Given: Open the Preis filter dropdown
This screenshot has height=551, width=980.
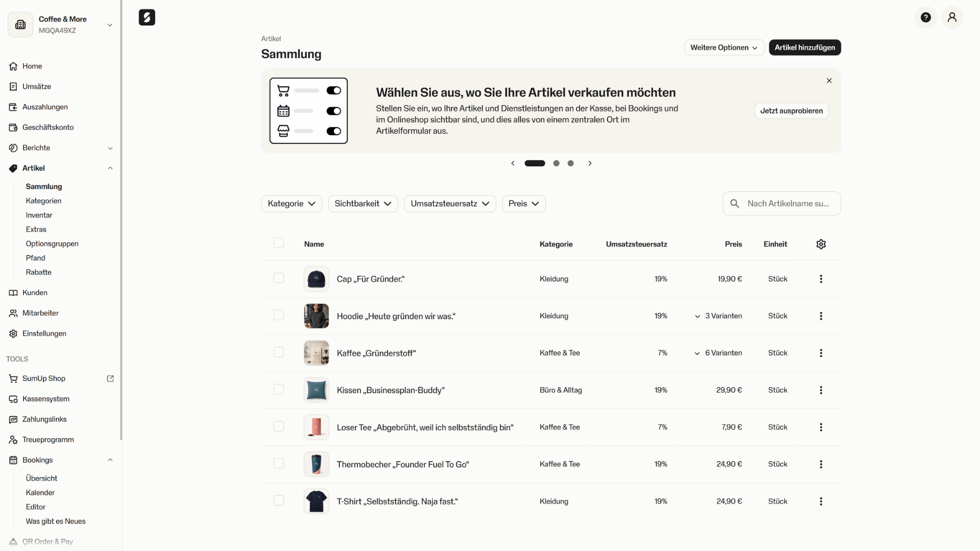Looking at the screenshot, I should point(524,204).
